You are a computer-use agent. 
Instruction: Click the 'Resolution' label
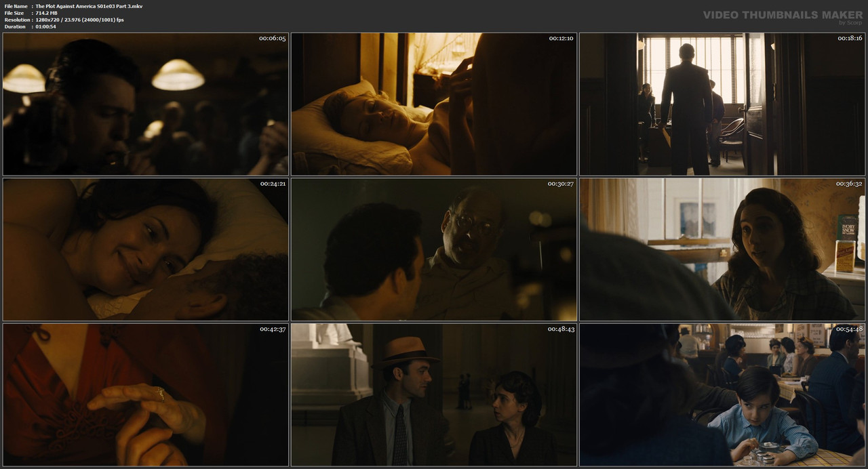17,20
